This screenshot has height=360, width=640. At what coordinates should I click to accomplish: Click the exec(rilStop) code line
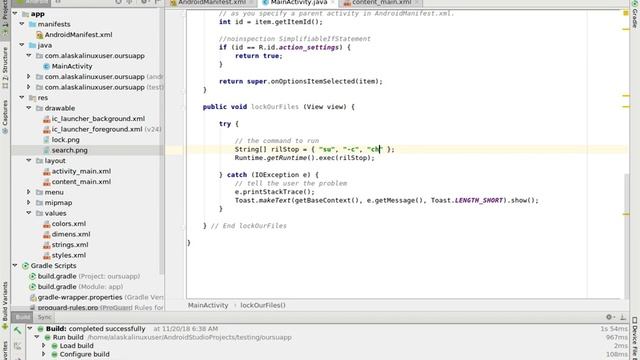click(304, 158)
